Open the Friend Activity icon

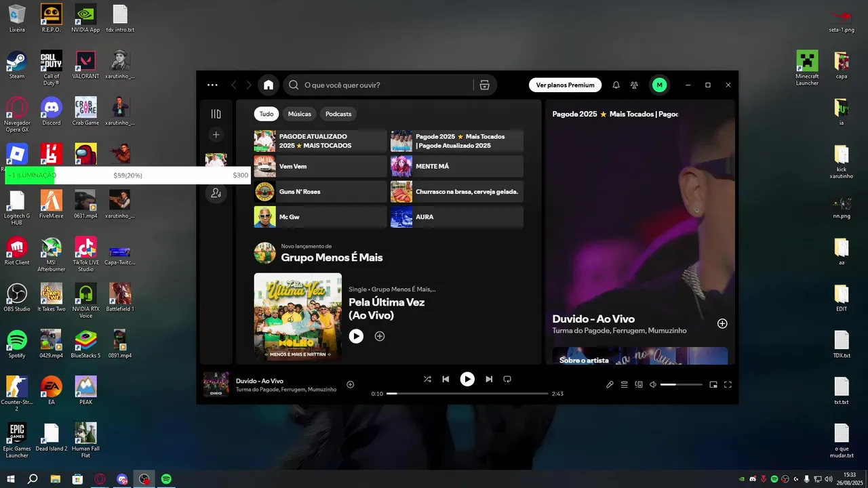coord(634,85)
